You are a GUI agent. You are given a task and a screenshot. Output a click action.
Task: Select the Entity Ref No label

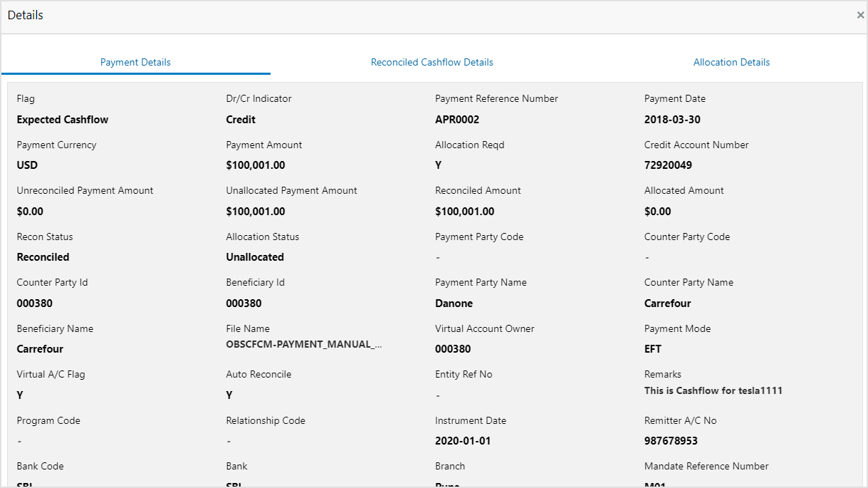464,374
